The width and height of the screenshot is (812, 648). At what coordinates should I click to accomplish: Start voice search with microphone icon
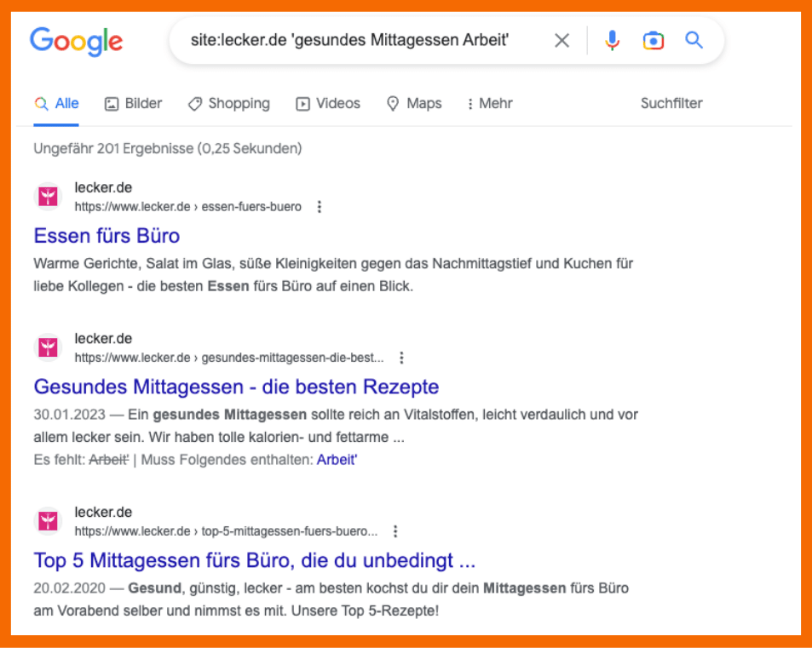point(612,41)
